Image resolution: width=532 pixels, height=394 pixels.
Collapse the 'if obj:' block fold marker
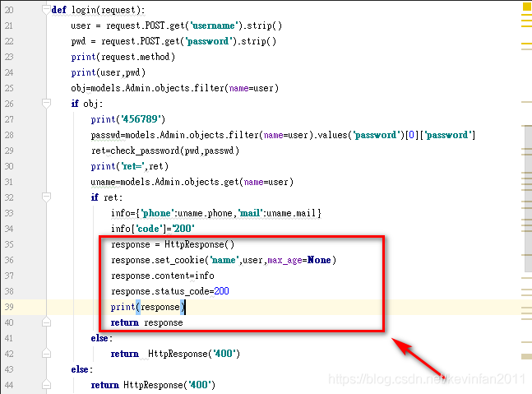(x=47, y=103)
